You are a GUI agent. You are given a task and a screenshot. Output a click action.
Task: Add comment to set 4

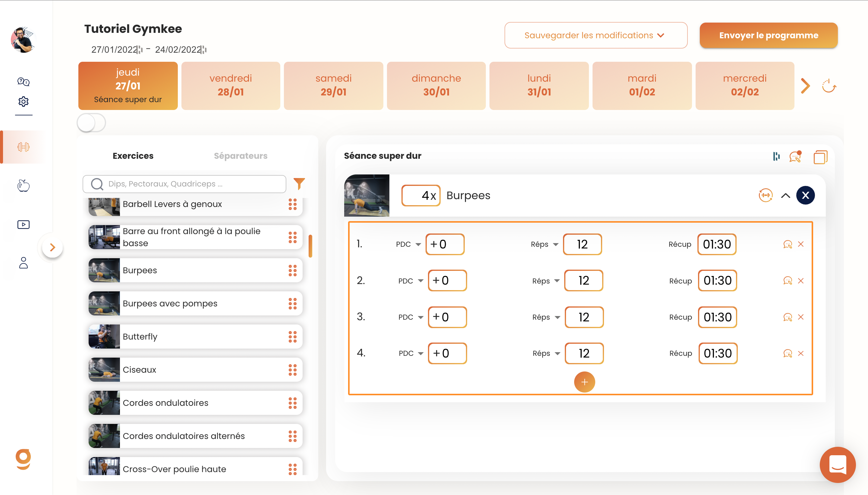click(788, 353)
